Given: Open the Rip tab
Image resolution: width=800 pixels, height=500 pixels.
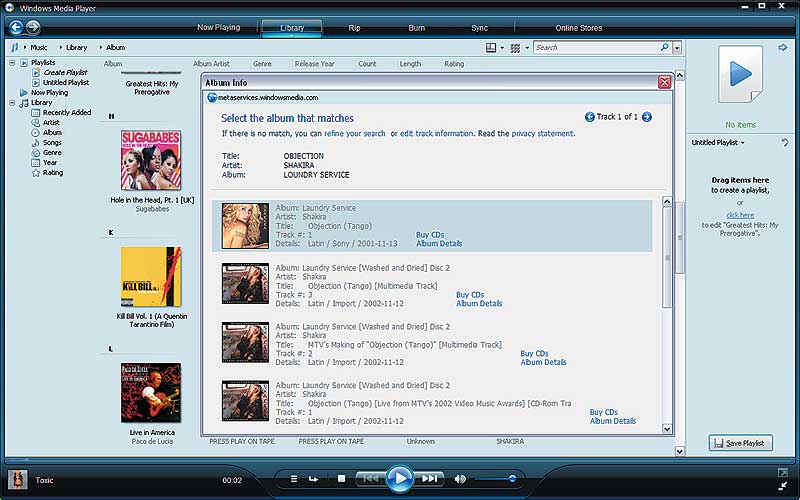Looking at the screenshot, I should [x=354, y=28].
